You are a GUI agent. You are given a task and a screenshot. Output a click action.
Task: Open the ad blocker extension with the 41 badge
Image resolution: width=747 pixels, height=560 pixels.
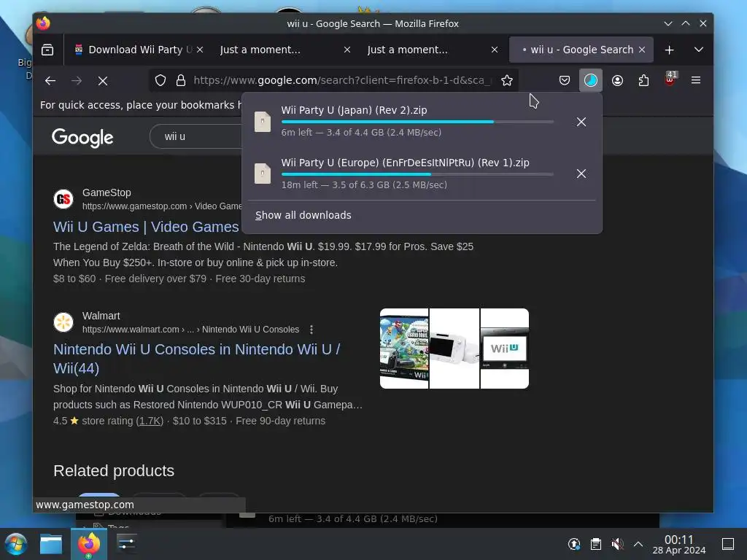(x=670, y=79)
